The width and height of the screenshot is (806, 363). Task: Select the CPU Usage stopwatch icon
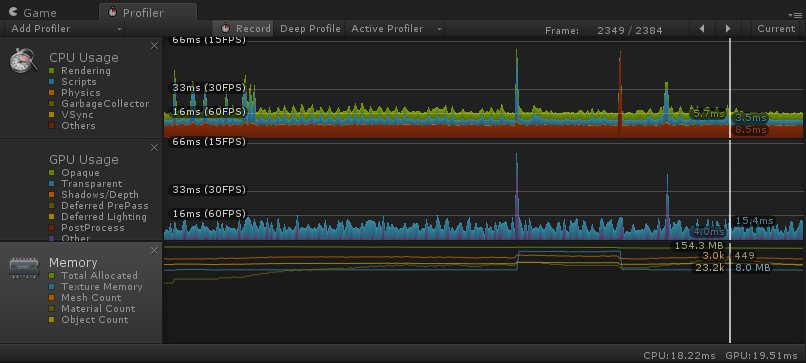click(x=24, y=61)
